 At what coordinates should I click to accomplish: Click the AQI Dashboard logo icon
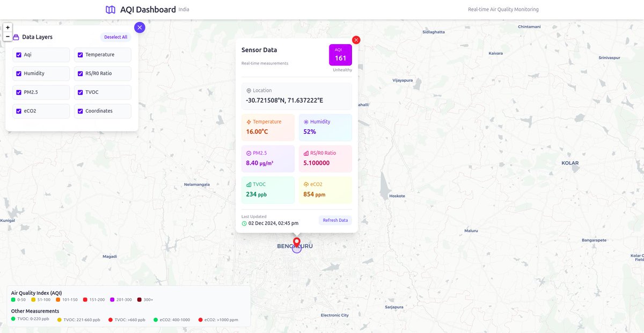(x=110, y=9)
